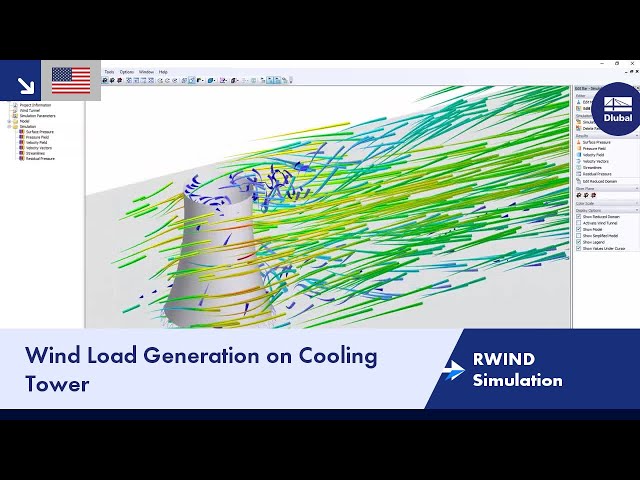Viewport: 640px width, 480px height.
Task: Open the Options menu
Action: coord(127,72)
